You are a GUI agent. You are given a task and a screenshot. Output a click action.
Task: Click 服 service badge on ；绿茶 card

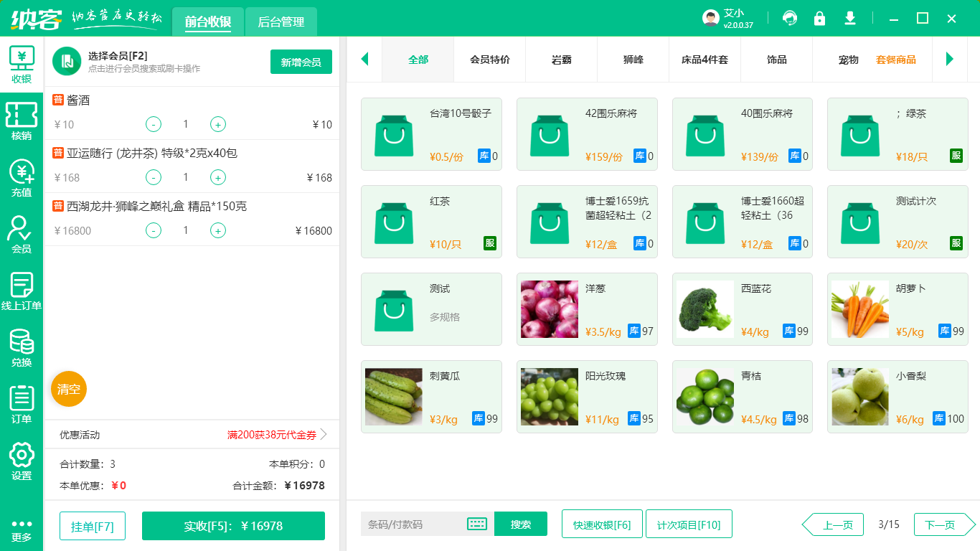tap(956, 156)
